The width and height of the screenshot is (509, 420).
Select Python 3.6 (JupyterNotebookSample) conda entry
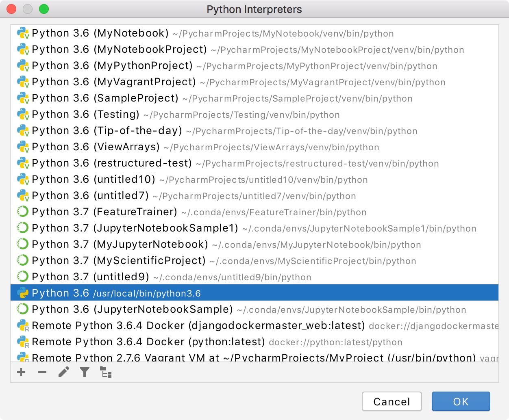point(132,309)
